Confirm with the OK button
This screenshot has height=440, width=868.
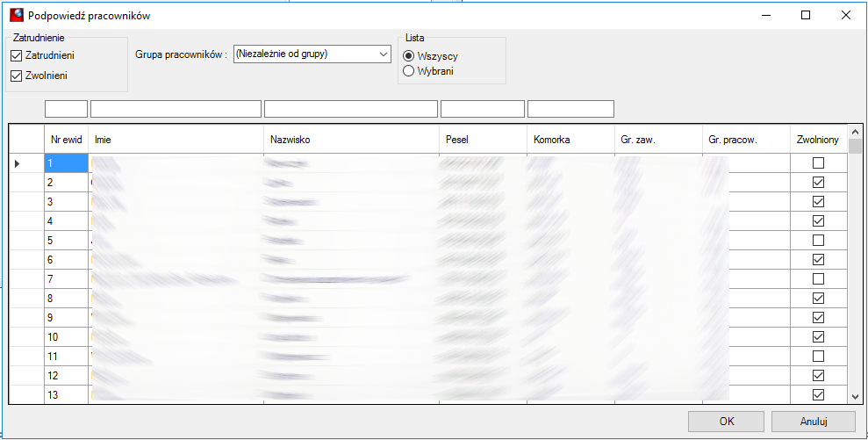(x=727, y=422)
